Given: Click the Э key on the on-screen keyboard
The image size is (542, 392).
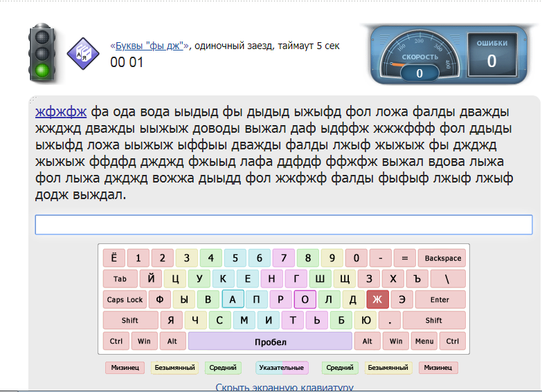Looking at the screenshot, I should [401, 299].
